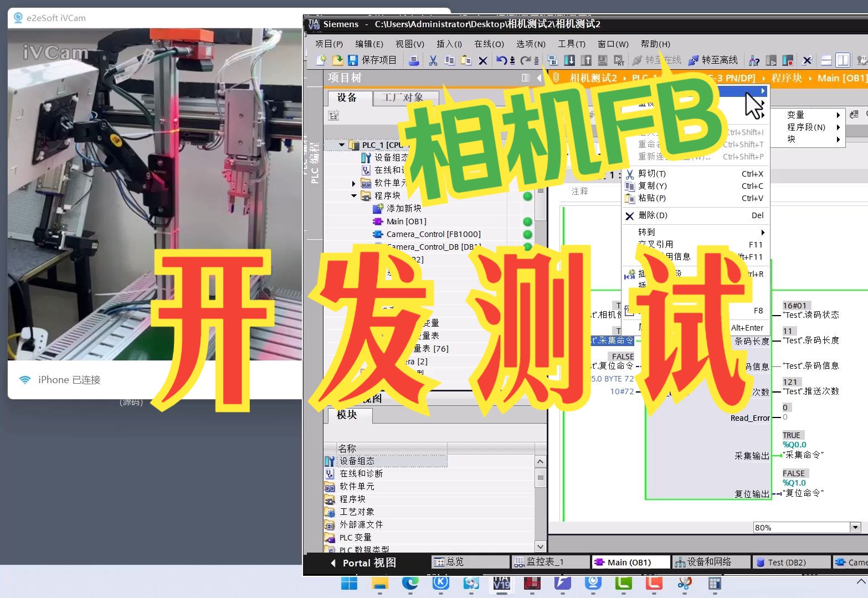This screenshot has width=868, height=598.
Task: Select 工艺对象 in details list
Action: pyautogui.click(x=357, y=512)
